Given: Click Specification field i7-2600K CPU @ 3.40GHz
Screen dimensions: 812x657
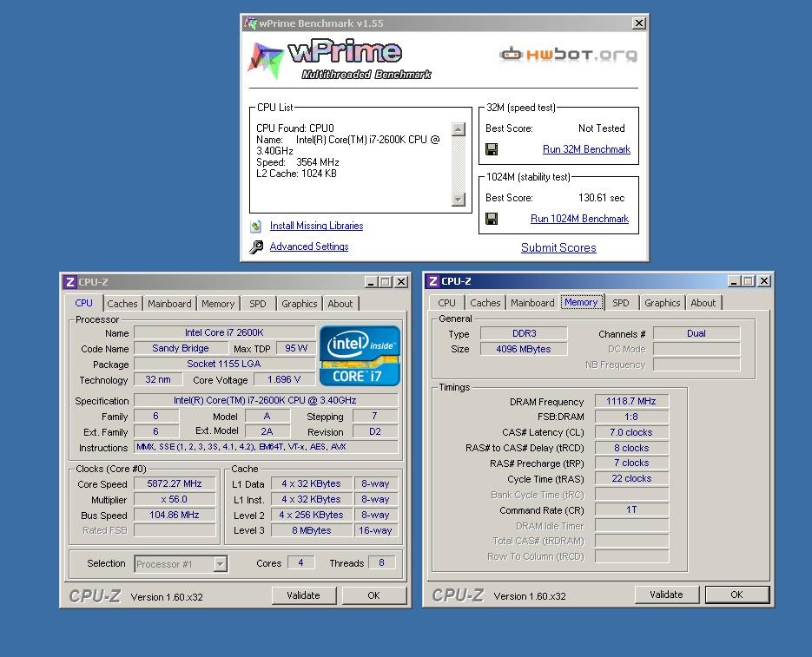Looking at the screenshot, I should click(x=266, y=400).
